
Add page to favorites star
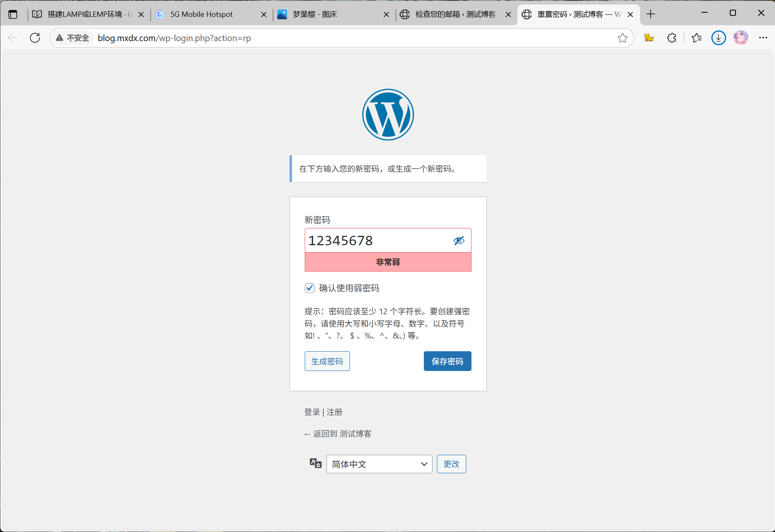[622, 38]
